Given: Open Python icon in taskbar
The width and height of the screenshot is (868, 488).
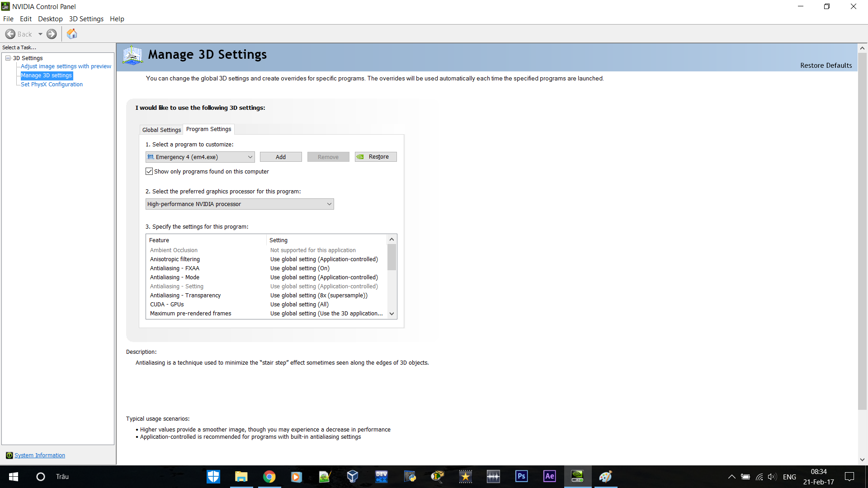Looking at the screenshot, I should pyautogui.click(x=410, y=477).
